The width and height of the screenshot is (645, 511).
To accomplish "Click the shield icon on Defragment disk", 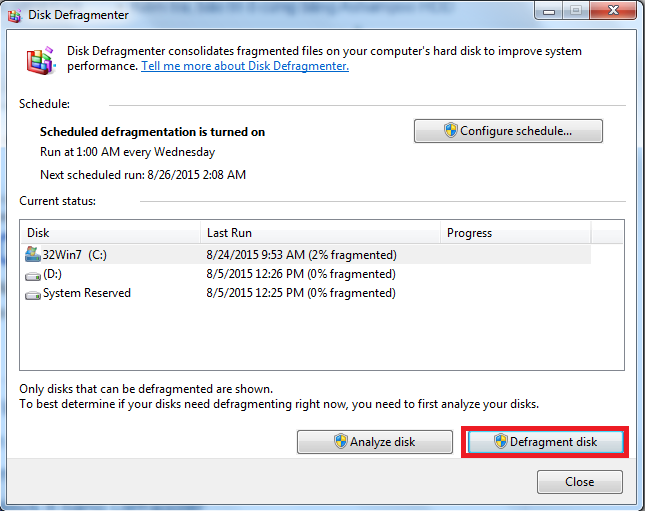I will tap(502, 442).
